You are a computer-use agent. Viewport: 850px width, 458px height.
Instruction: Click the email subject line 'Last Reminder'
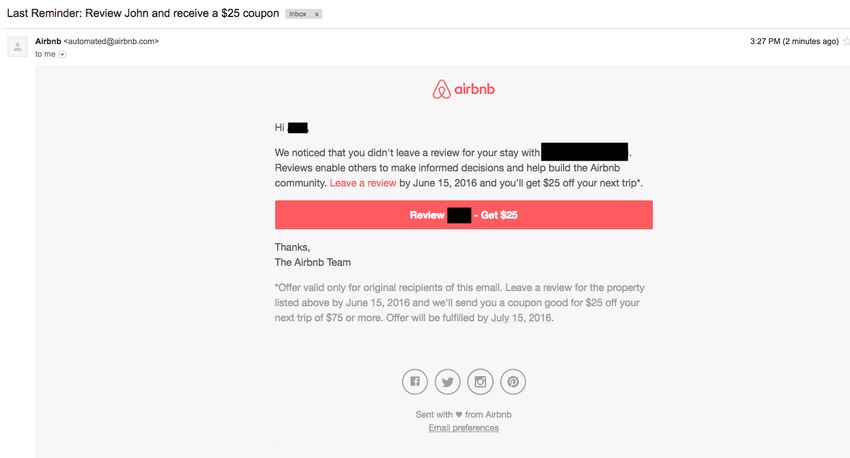[143, 13]
